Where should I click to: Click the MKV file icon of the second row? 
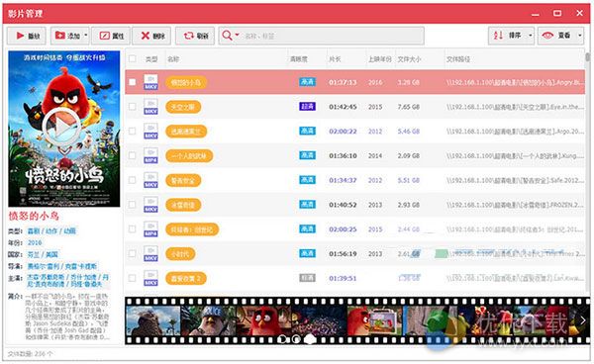(150, 107)
